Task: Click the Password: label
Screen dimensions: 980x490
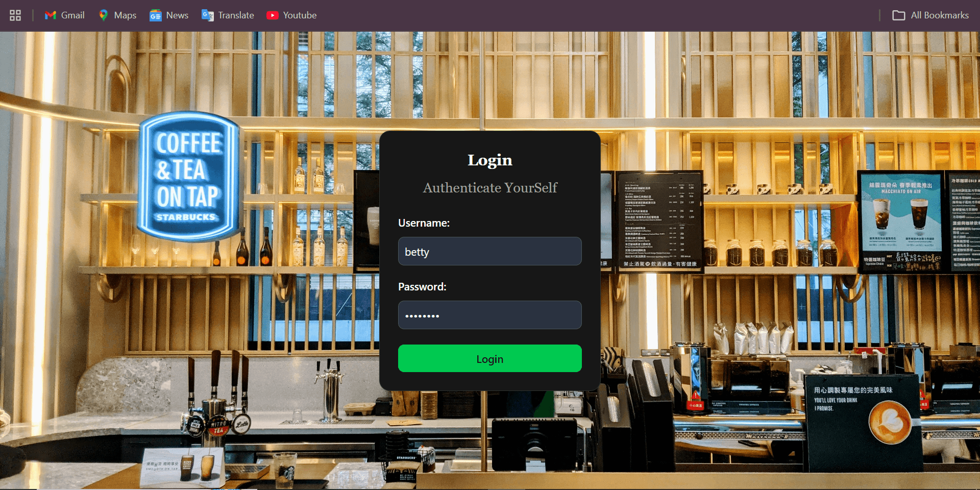Action: click(x=422, y=287)
